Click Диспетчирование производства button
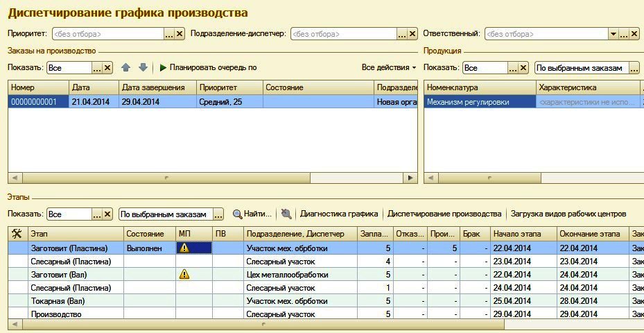This screenshot has width=644, height=333. (444, 214)
